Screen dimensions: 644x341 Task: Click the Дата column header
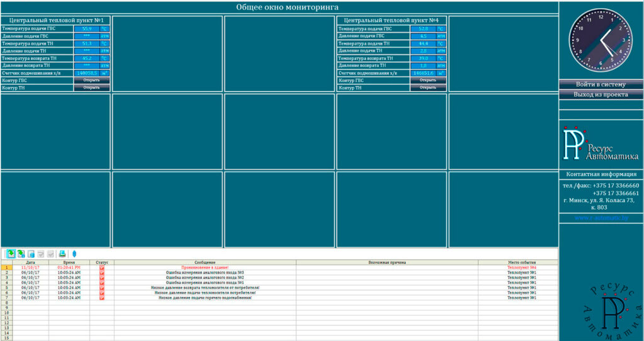point(31,262)
